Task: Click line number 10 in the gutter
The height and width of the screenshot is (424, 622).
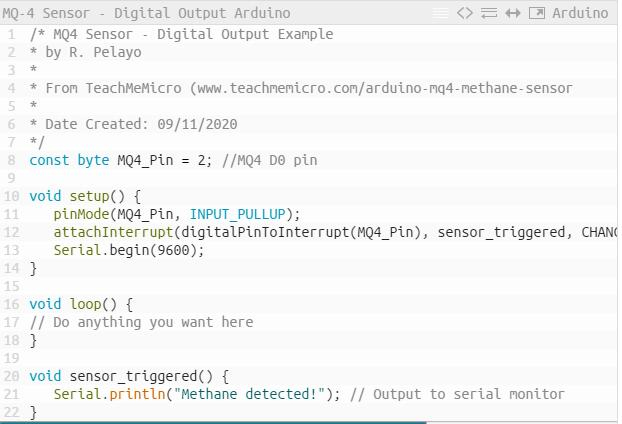Action: (11, 196)
